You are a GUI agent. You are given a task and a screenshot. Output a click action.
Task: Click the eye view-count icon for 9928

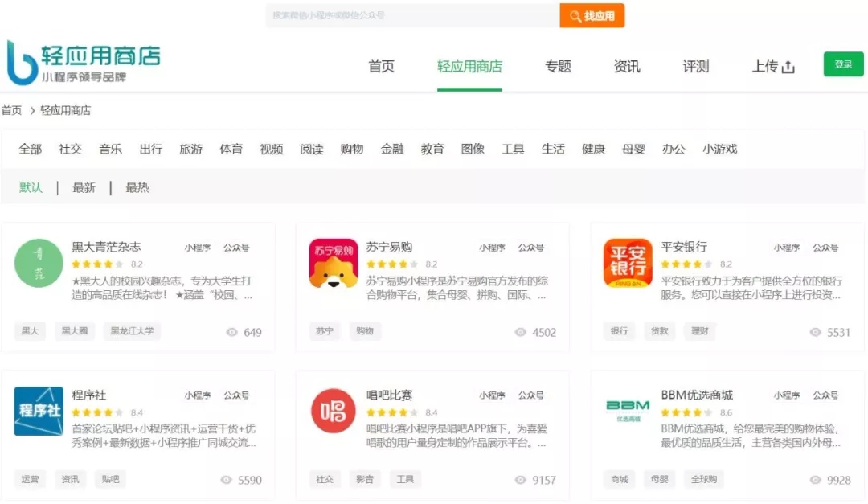pyautogui.click(x=816, y=480)
